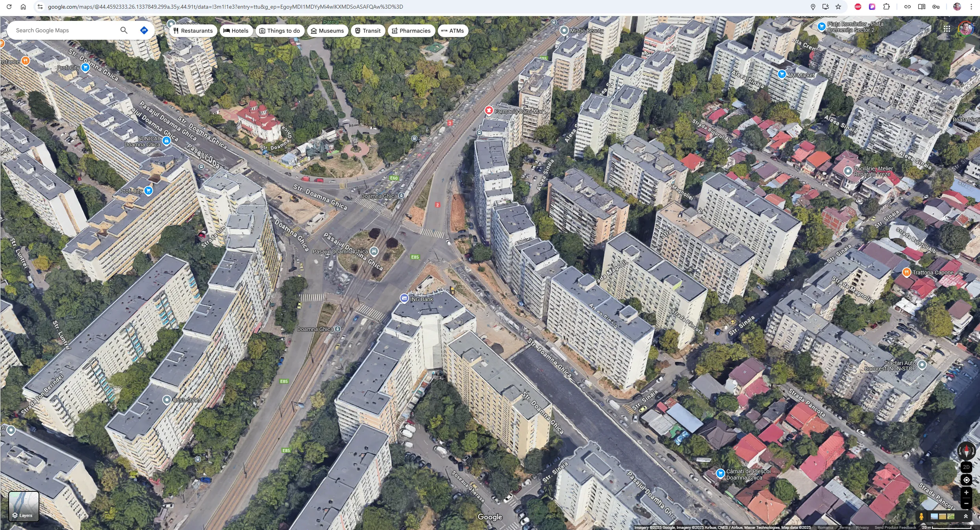Open the Pasajul Doamna Ghica marker

[x=374, y=251]
